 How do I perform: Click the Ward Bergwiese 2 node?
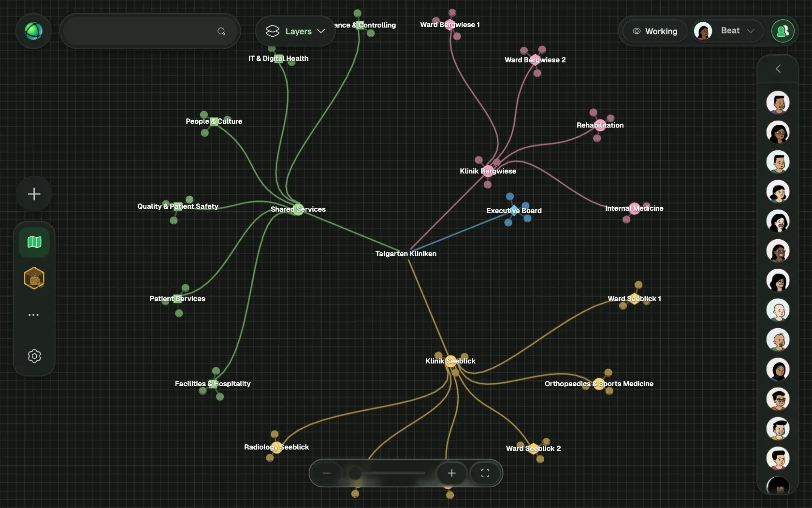point(535,60)
